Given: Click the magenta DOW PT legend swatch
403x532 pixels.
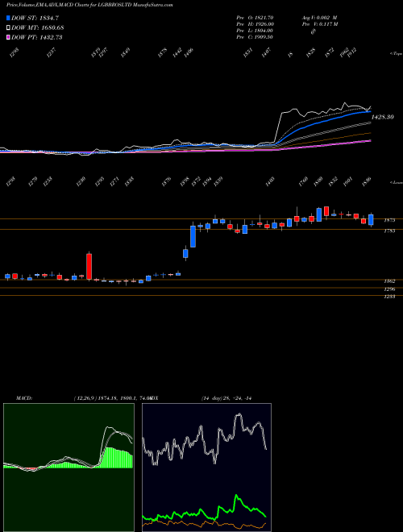Looking at the screenshot, I should click(8, 37).
